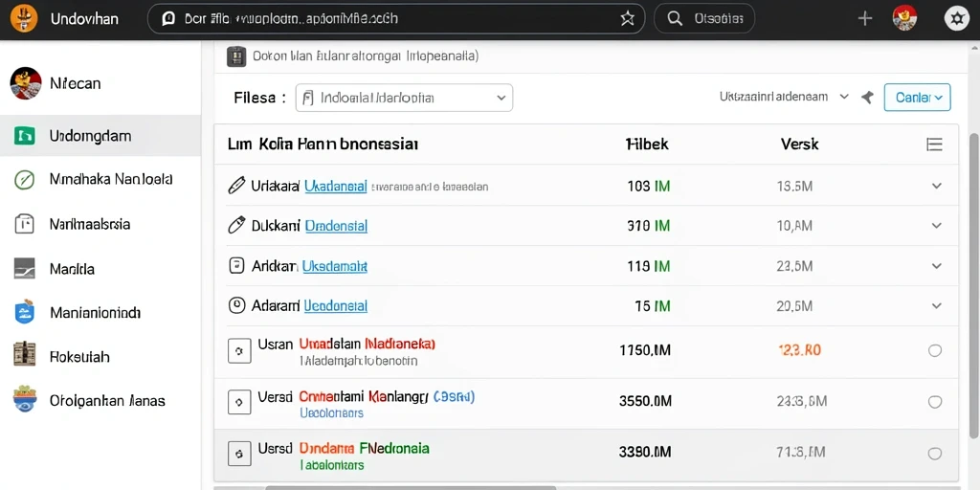Click the Otseaias search box
Viewport: 980px width, 490px height.
[703, 19]
